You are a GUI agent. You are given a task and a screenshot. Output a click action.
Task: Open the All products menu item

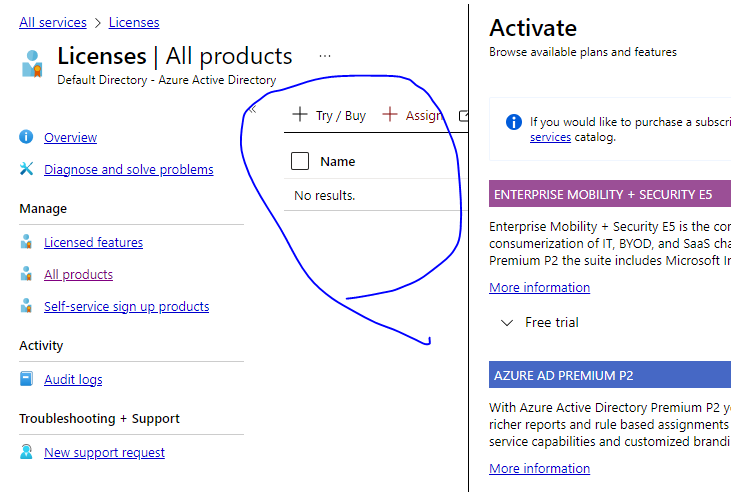(x=78, y=274)
